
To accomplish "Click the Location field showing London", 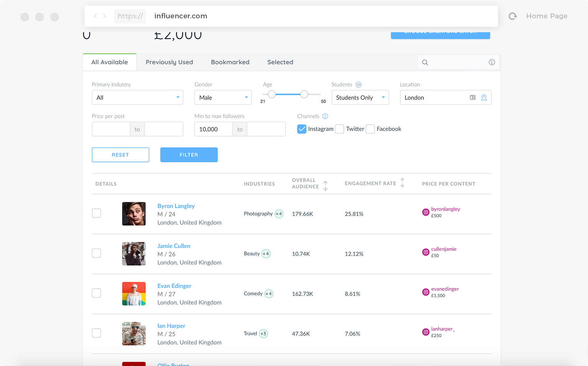I will 446,98.
